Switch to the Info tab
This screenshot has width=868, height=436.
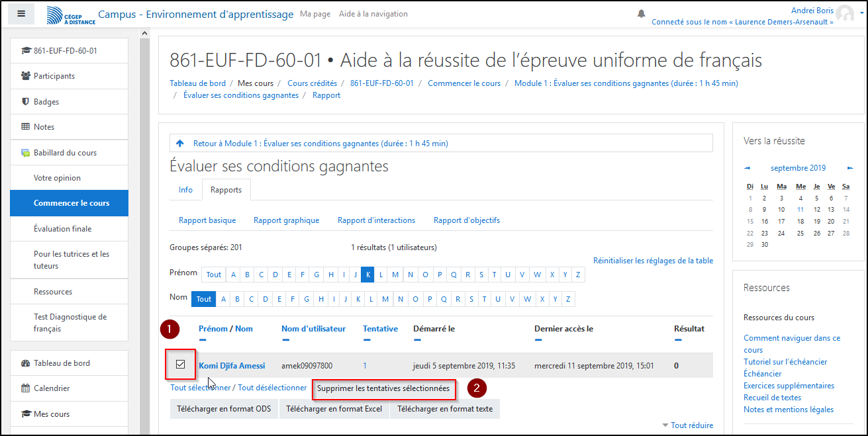click(185, 190)
